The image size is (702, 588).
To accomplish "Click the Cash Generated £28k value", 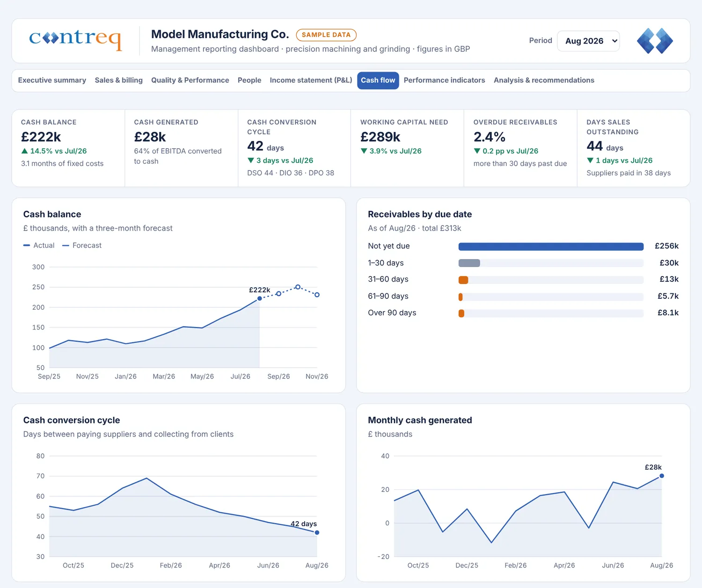I will coord(150,137).
